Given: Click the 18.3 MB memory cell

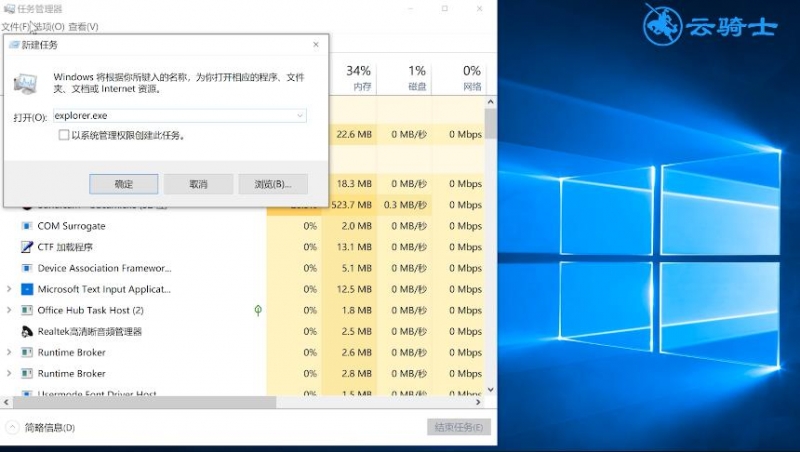Looking at the screenshot, I should (354, 184).
